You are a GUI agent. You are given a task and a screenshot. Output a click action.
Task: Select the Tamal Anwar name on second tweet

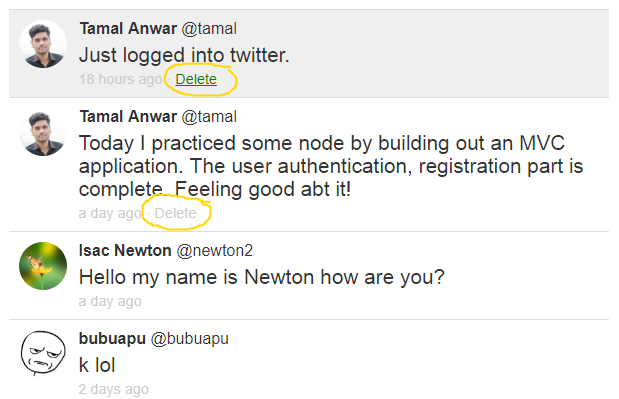(128, 117)
